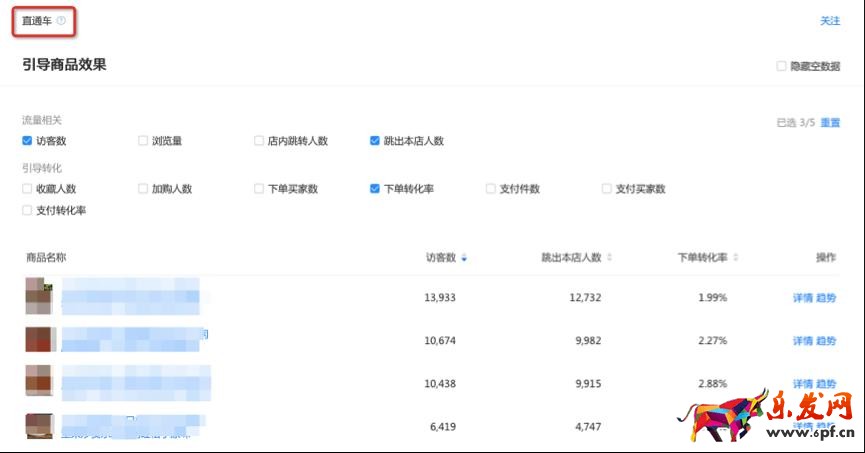Click the 直通车 title label
The width and height of the screenshot is (865, 453).
click(x=37, y=21)
